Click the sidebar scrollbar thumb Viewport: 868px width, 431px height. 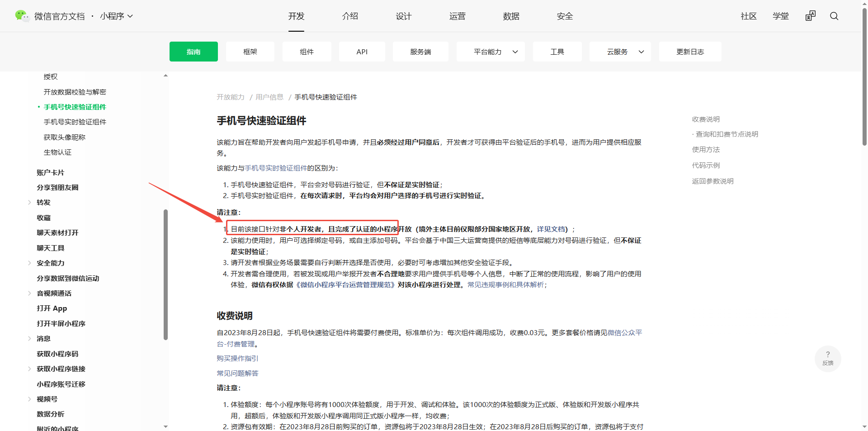click(x=165, y=275)
